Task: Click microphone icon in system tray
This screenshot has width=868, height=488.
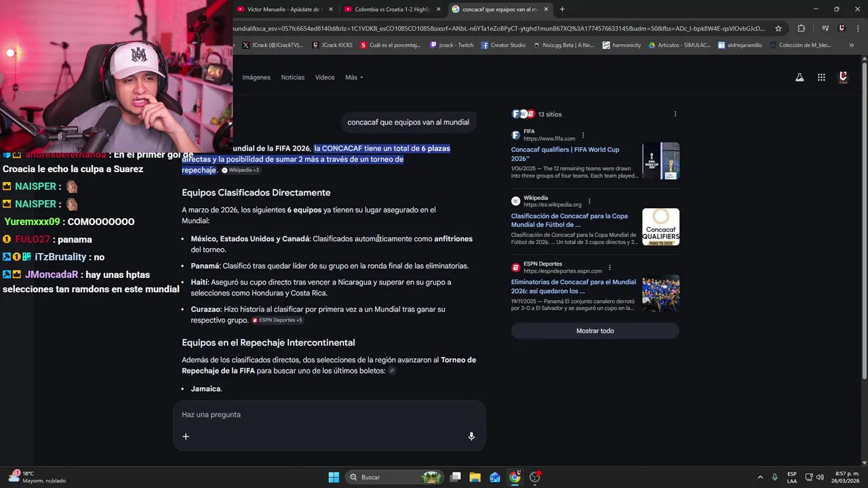Action: click(x=774, y=477)
